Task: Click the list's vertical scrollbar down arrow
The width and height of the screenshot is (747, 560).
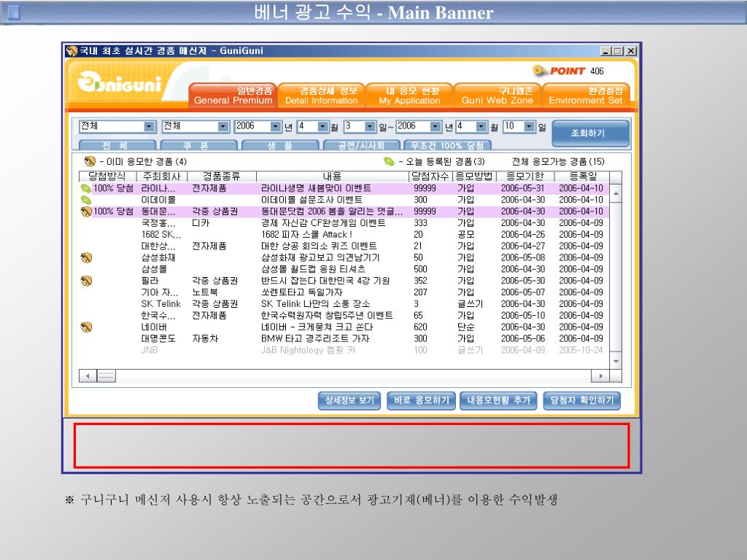Action: point(616,362)
